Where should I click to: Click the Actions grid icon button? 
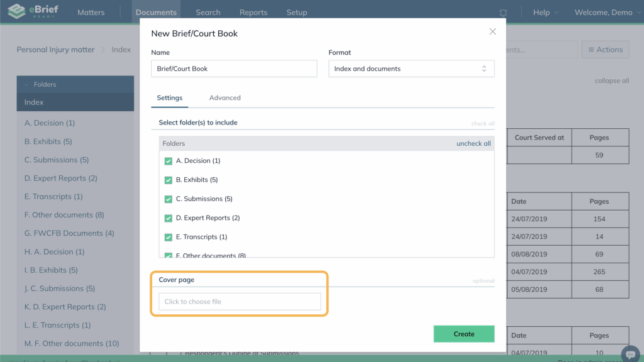(605, 50)
